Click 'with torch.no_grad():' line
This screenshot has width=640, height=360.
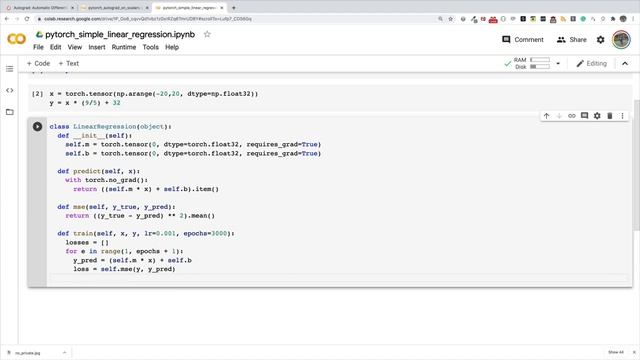[106, 180]
